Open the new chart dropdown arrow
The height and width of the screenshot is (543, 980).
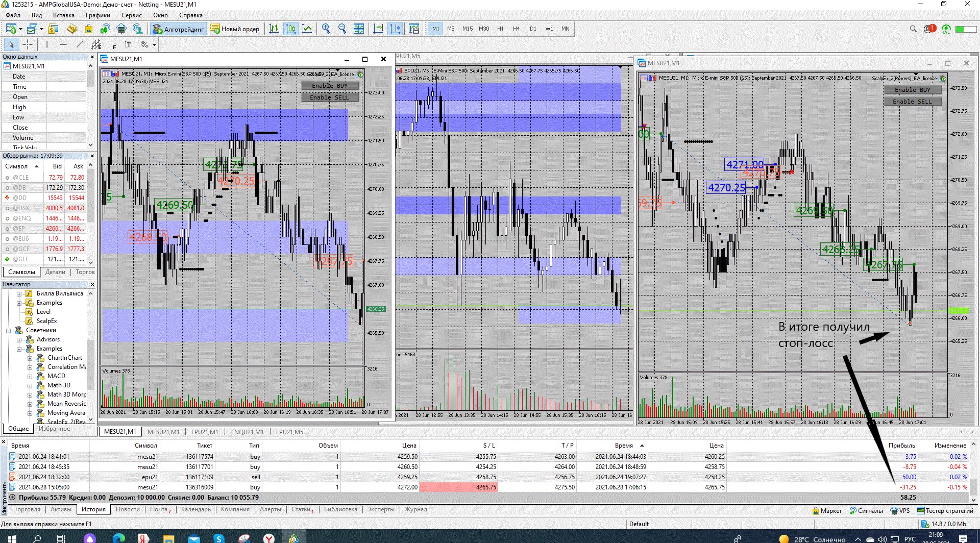point(20,29)
